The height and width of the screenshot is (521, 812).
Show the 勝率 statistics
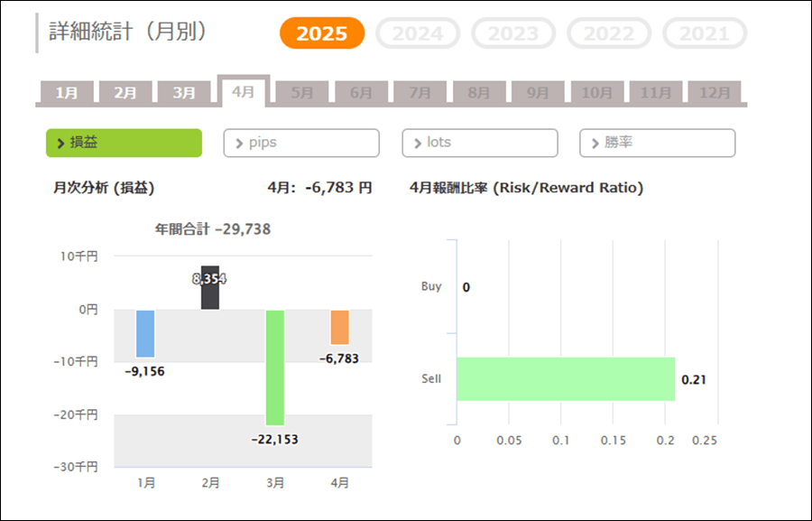[x=657, y=143]
